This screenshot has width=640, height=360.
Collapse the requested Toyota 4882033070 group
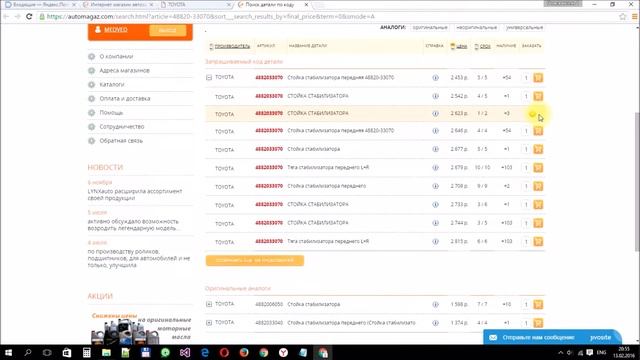pos(209,78)
